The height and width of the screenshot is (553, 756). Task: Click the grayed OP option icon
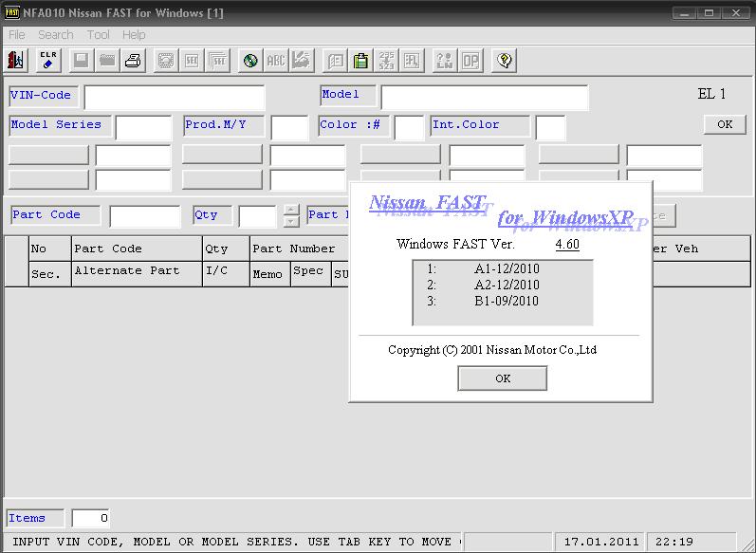(x=470, y=61)
